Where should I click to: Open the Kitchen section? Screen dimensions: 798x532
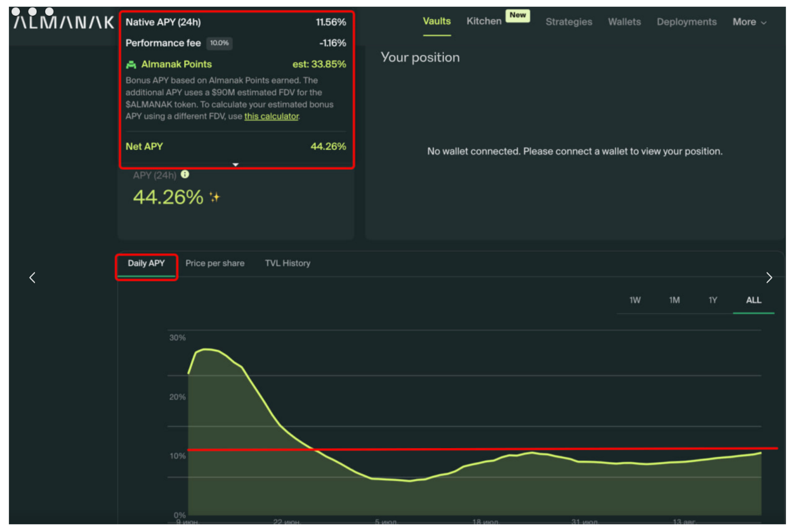click(x=484, y=21)
